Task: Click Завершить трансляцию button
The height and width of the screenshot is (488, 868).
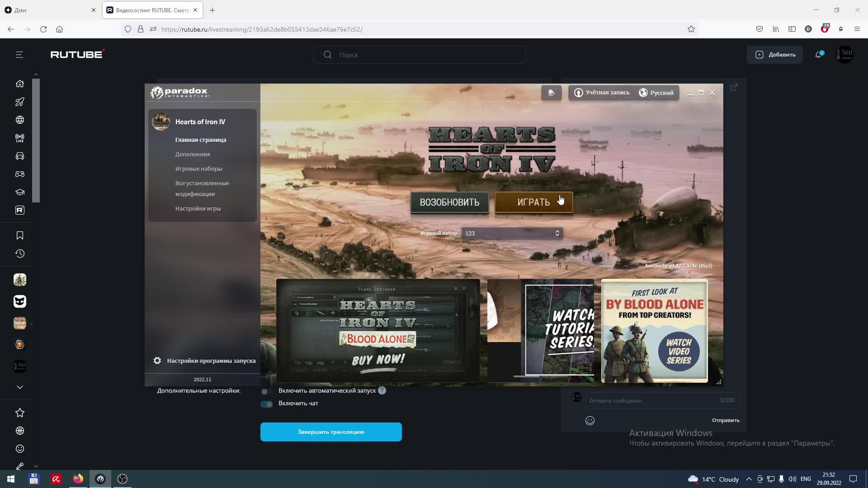Action: (331, 432)
